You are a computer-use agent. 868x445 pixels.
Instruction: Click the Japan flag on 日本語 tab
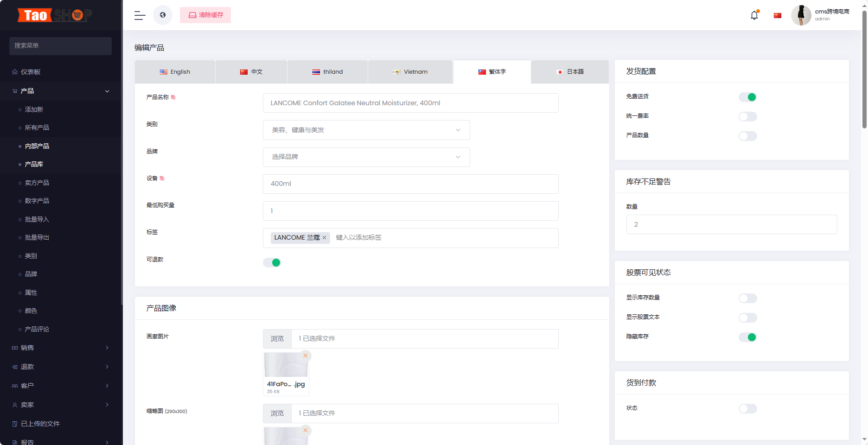click(560, 72)
